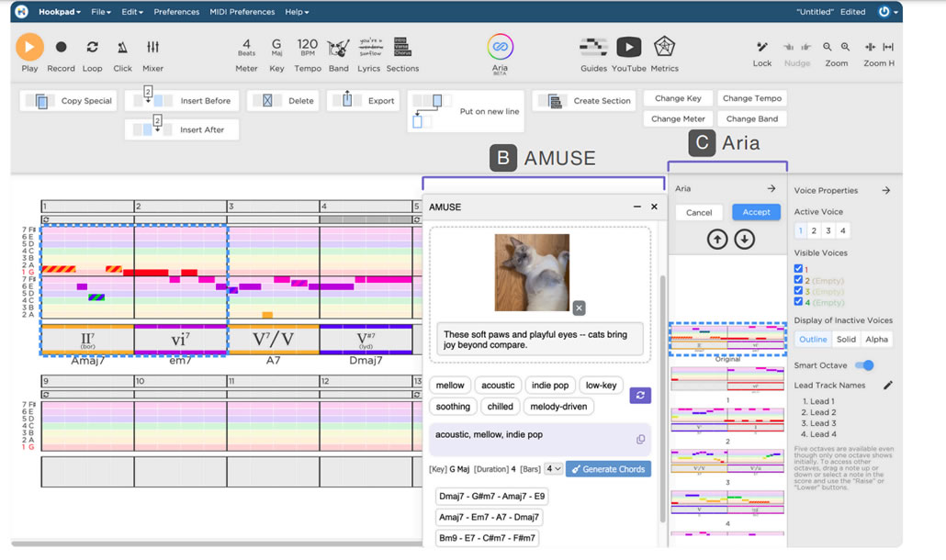Open the File menu
The image size is (946, 560).
tap(101, 12)
